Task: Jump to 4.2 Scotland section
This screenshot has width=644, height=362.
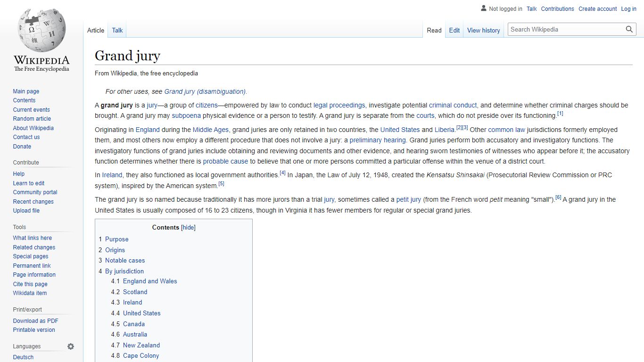Action: (129, 292)
